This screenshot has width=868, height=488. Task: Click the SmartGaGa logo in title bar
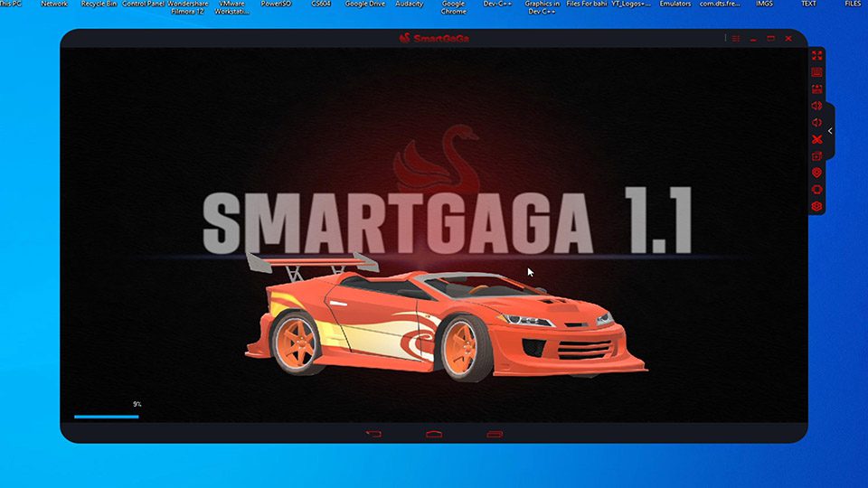tap(434, 38)
